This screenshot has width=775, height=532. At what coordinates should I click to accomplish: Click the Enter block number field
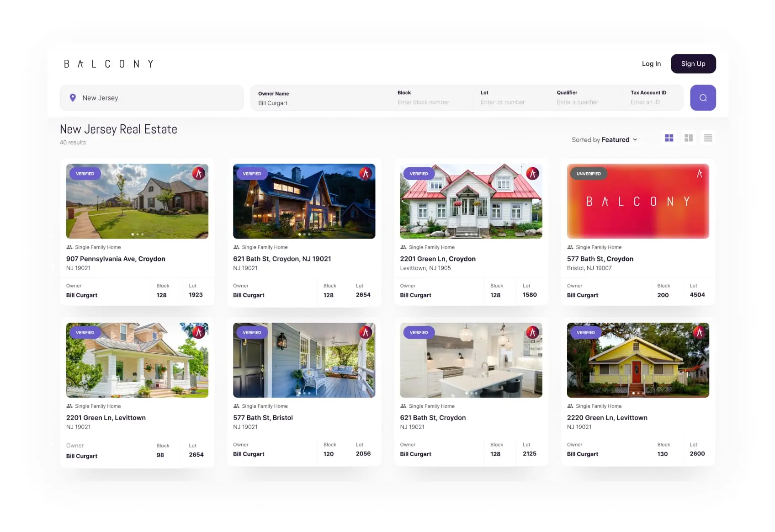(x=424, y=101)
